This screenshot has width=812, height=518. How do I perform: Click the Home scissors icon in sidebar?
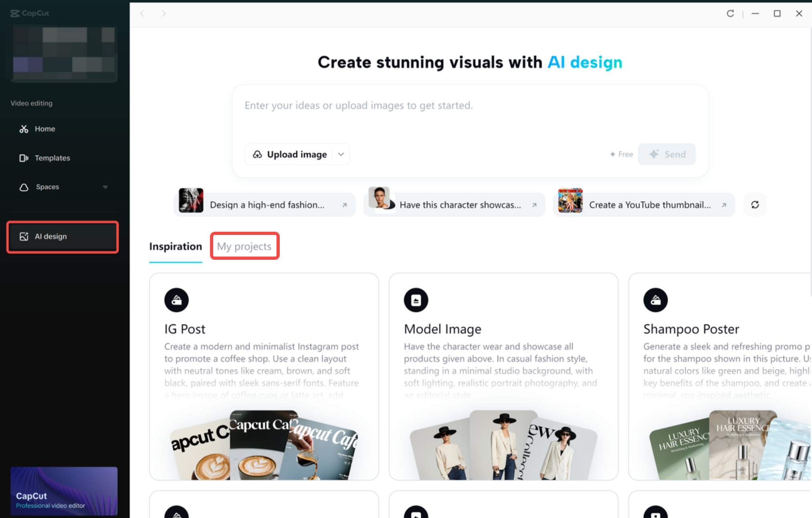[x=24, y=129]
